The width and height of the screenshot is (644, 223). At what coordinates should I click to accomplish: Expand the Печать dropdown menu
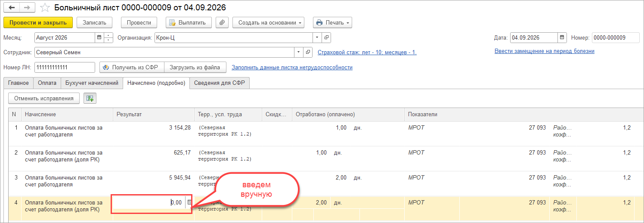click(332, 22)
